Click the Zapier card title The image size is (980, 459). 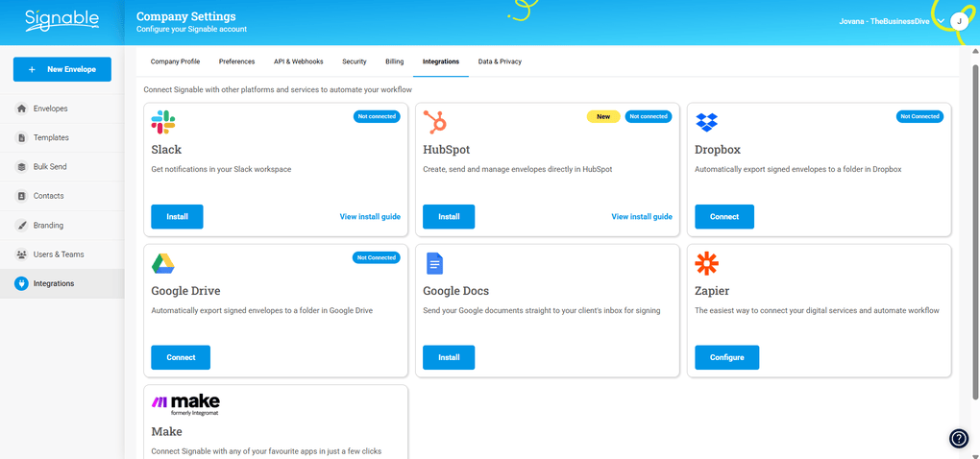712,291
